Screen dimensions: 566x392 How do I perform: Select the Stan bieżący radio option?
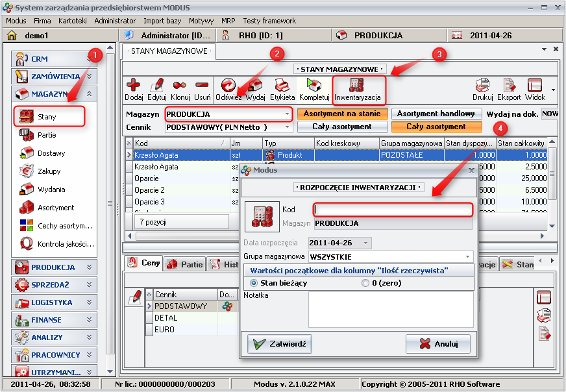pyautogui.click(x=254, y=283)
